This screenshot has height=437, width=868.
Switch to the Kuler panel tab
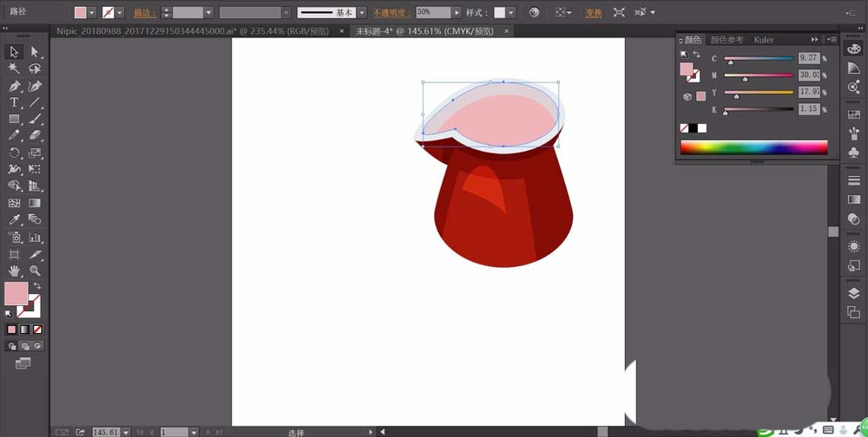pyautogui.click(x=764, y=39)
